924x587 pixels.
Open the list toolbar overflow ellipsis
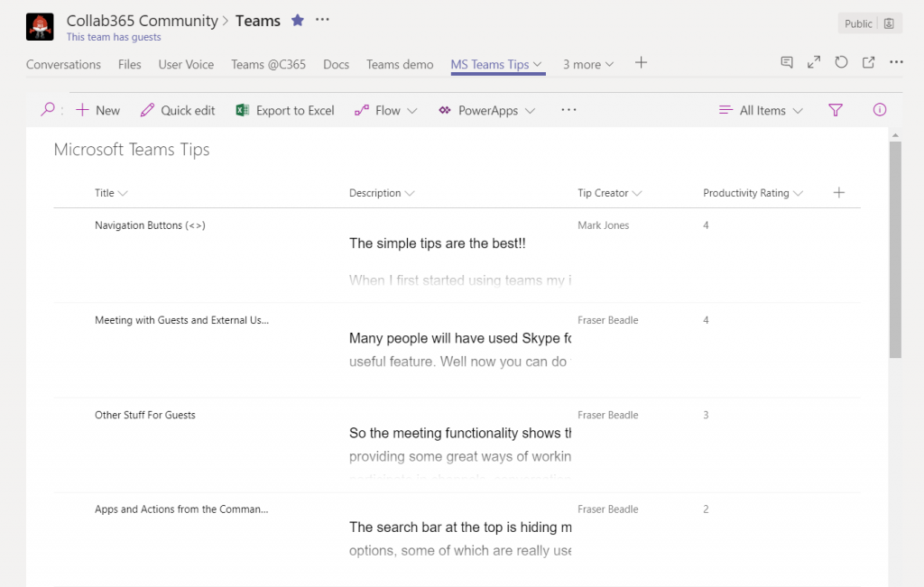point(568,109)
